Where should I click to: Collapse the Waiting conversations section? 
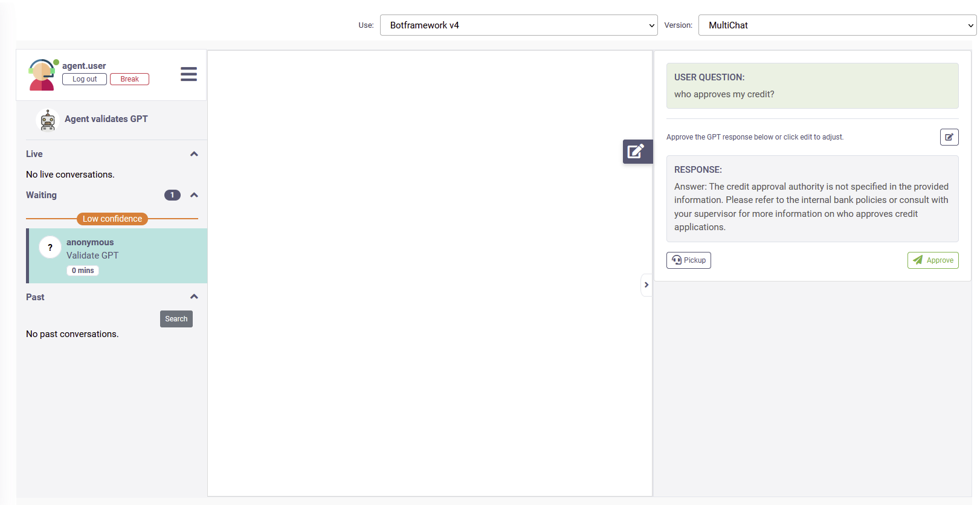pyautogui.click(x=194, y=195)
